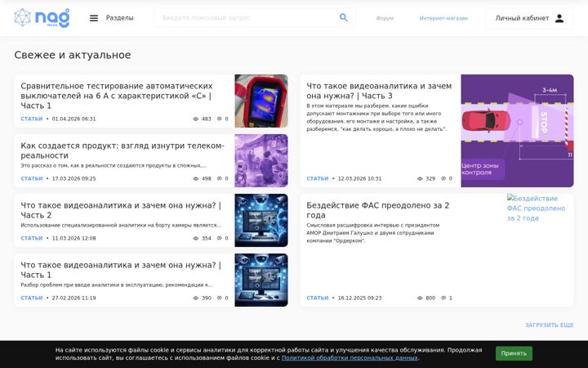
Task: Click the views eye icon beside 354
Action: click(x=195, y=238)
